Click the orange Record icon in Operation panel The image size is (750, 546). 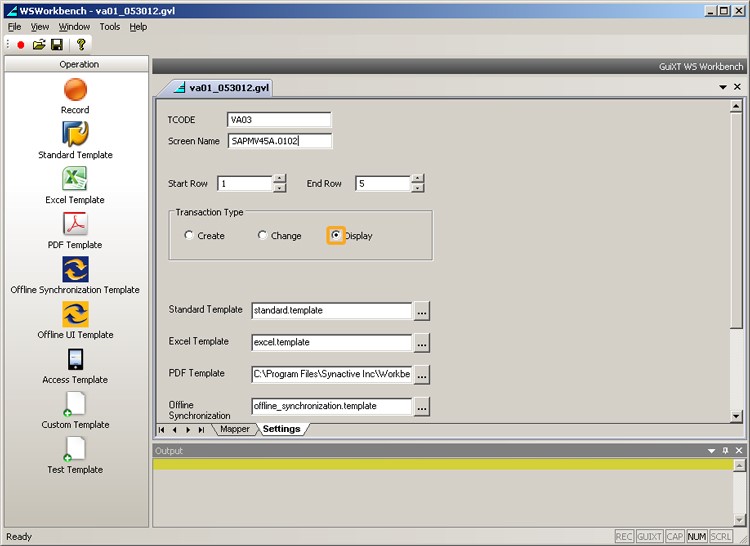coord(75,90)
